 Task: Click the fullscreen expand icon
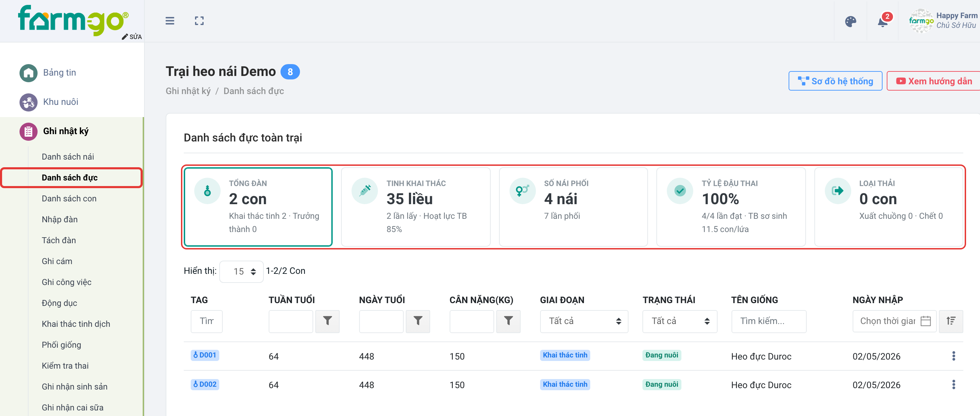click(199, 21)
